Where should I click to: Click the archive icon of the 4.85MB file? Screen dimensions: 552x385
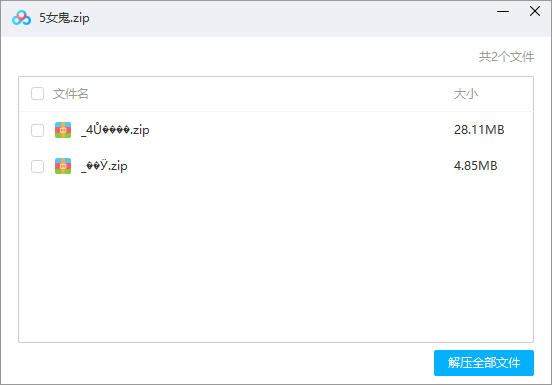[63, 166]
